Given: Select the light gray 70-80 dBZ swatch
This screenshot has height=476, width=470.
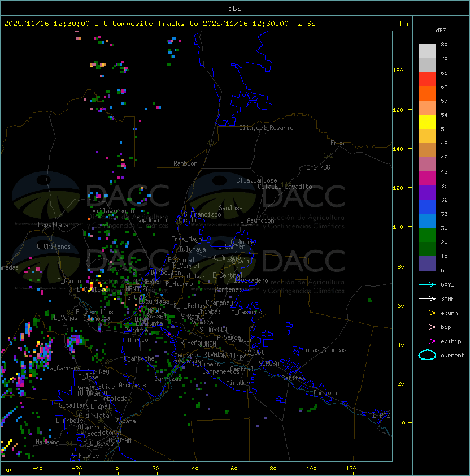Looking at the screenshot, I should 427,51.
